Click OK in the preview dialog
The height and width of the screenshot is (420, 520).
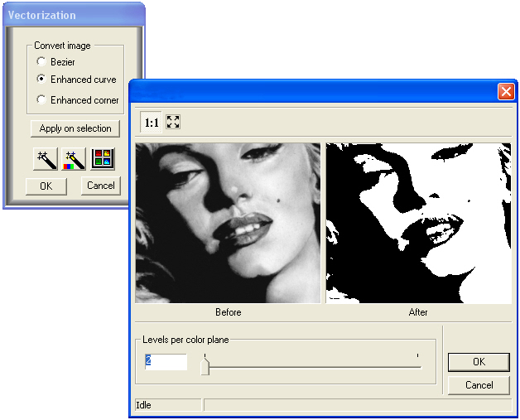479,362
